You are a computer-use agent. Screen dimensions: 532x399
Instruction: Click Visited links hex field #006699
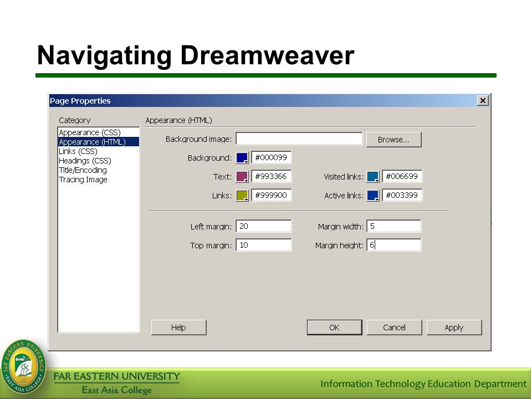(402, 176)
